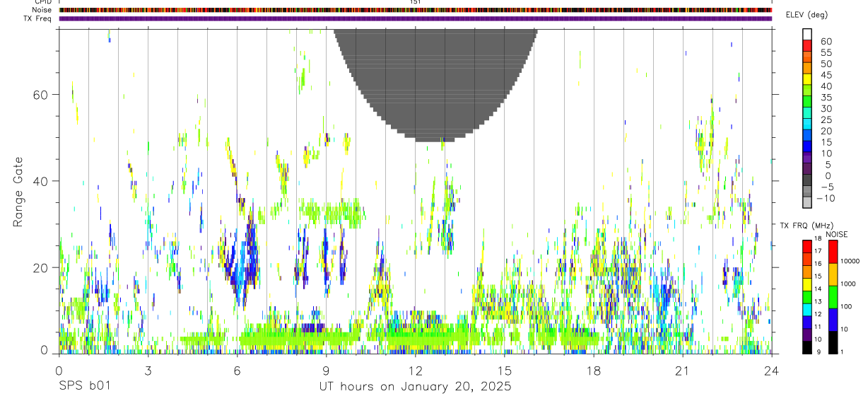Click the 'TX FRQ (MHz)' legend title
Screen dimensions: 868x401
(807, 226)
